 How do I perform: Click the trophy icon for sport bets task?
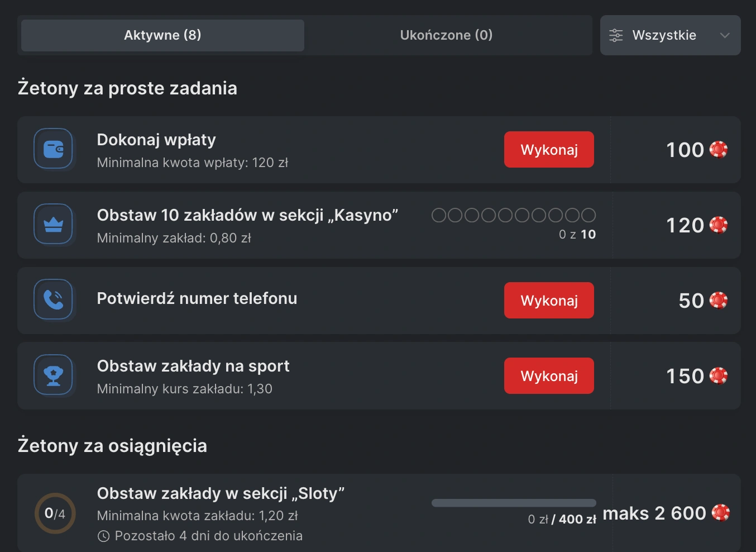point(54,375)
